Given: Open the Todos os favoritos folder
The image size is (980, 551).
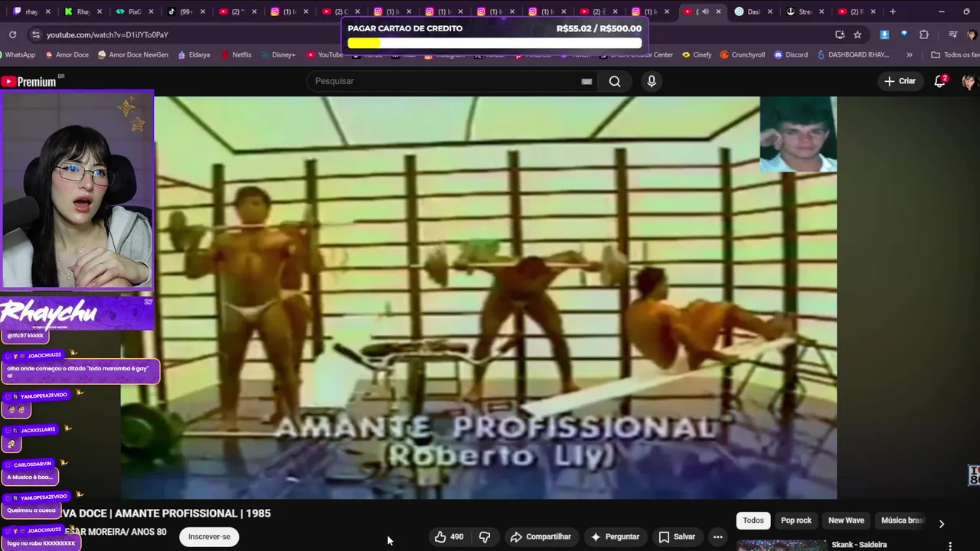Looking at the screenshot, I should point(955,55).
